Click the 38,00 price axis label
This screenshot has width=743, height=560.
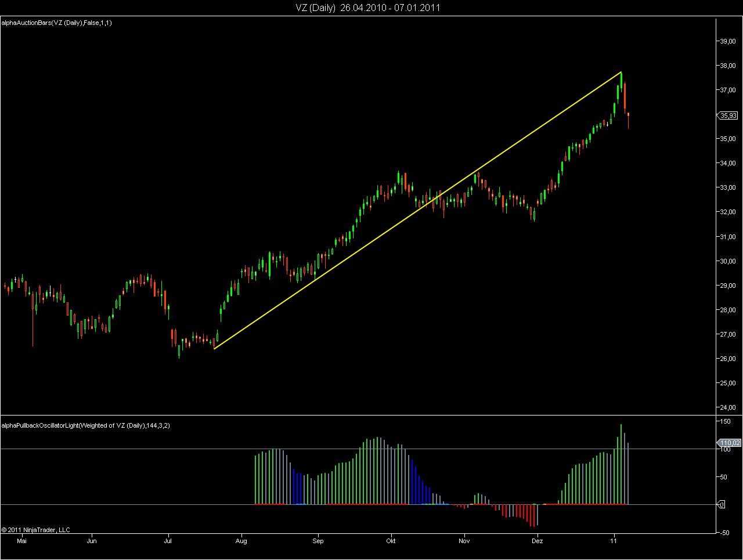(728, 66)
